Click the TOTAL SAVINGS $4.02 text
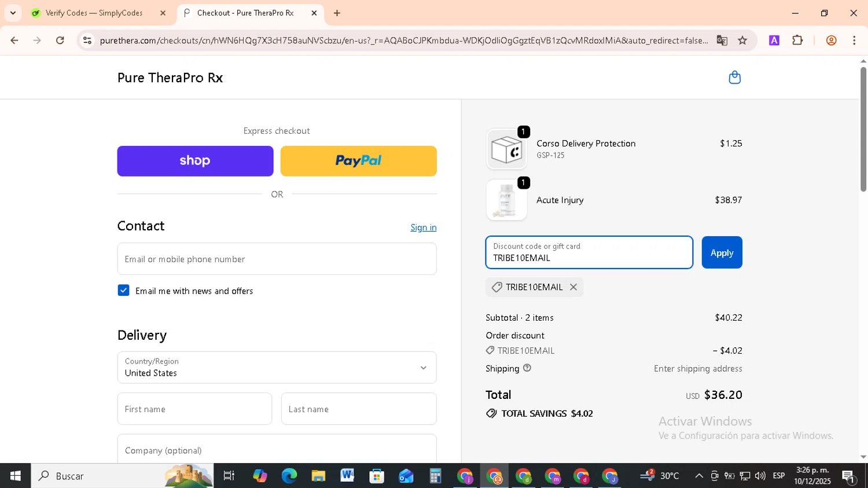The image size is (868, 488). click(x=547, y=413)
